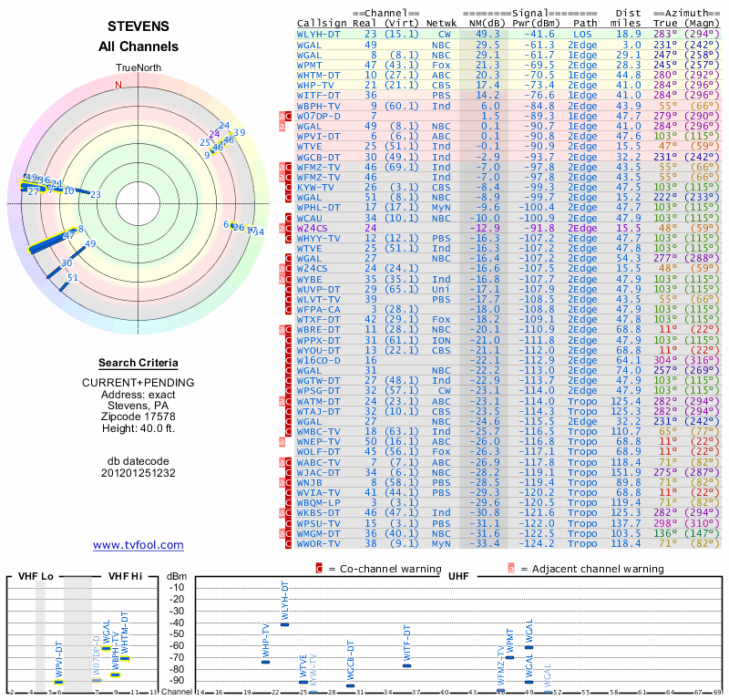The width and height of the screenshot is (729, 700).
Task: Click the WHP-TV bar in UHF chart
Action: [266, 663]
